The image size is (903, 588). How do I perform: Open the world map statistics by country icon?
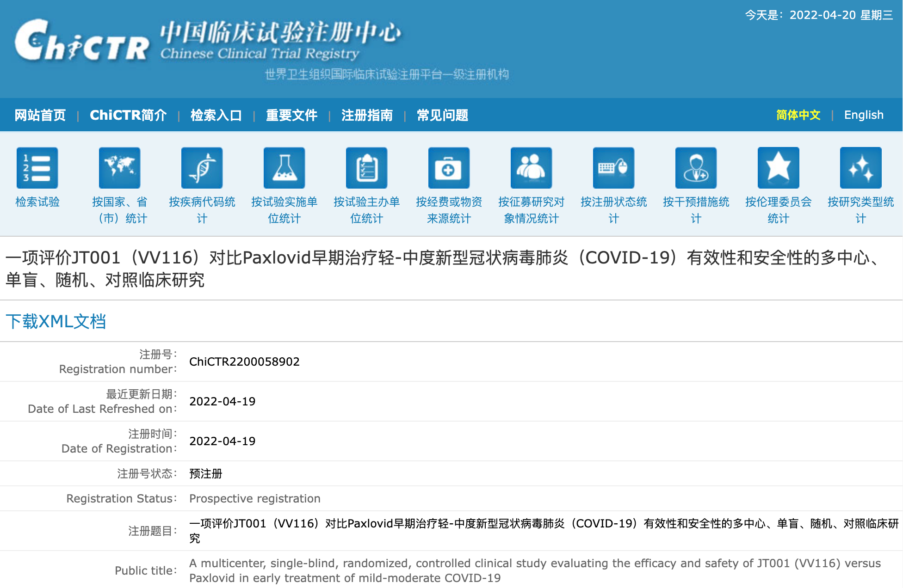pyautogui.click(x=119, y=168)
